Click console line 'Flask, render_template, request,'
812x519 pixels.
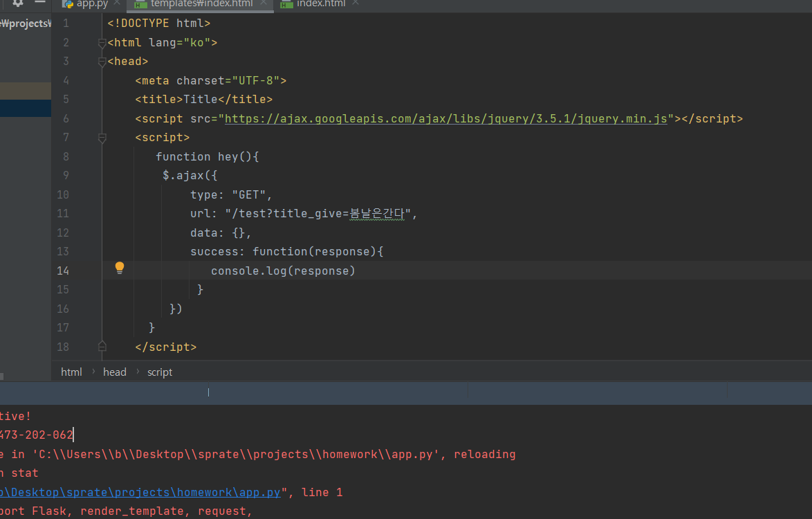(x=142, y=511)
